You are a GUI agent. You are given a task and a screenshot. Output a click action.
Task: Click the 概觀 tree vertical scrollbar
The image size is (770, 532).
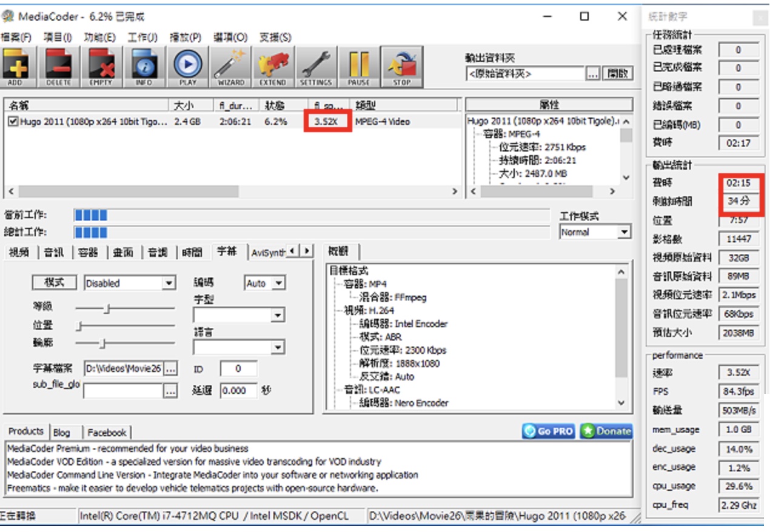point(621,337)
